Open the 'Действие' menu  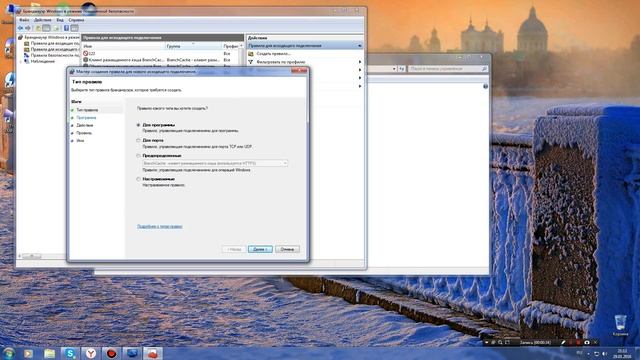(x=42, y=20)
